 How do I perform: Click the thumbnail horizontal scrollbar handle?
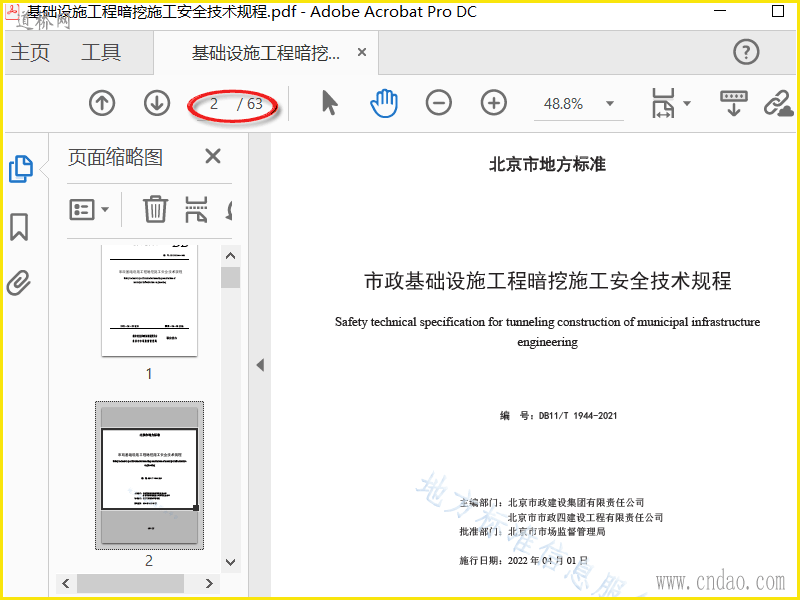coord(130,583)
